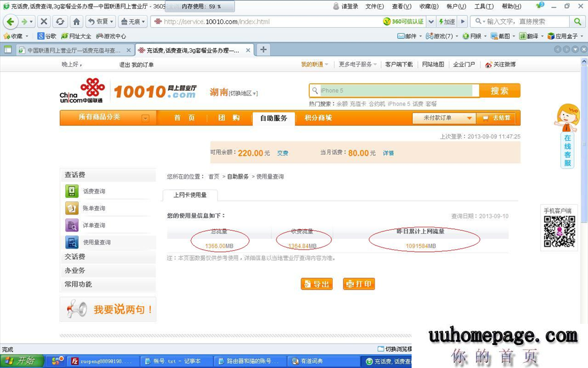The height and width of the screenshot is (368, 588).
Task: Expand the 切换地区 region selector
Action: point(243,93)
